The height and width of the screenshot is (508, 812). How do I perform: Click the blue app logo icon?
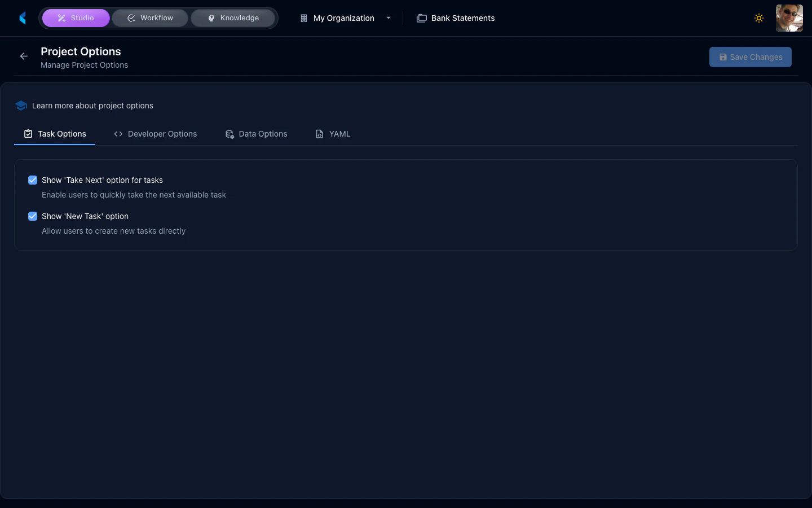(23, 18)
